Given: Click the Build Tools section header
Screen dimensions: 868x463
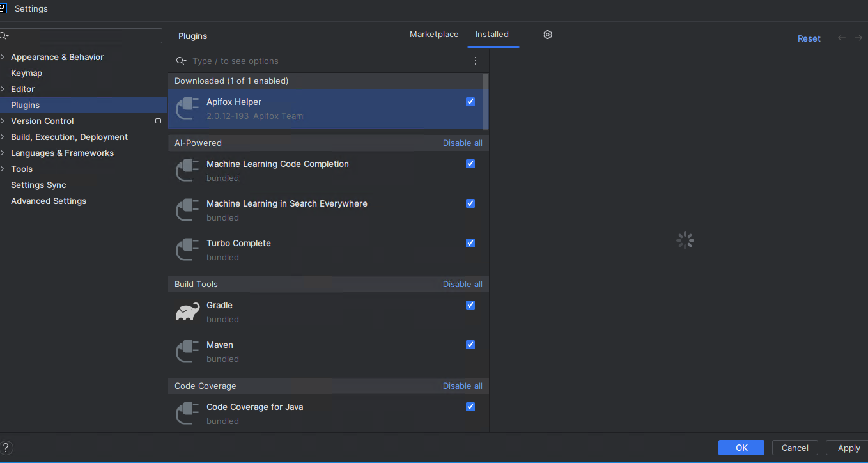Looking at the screenshot, I should point(196,284).
